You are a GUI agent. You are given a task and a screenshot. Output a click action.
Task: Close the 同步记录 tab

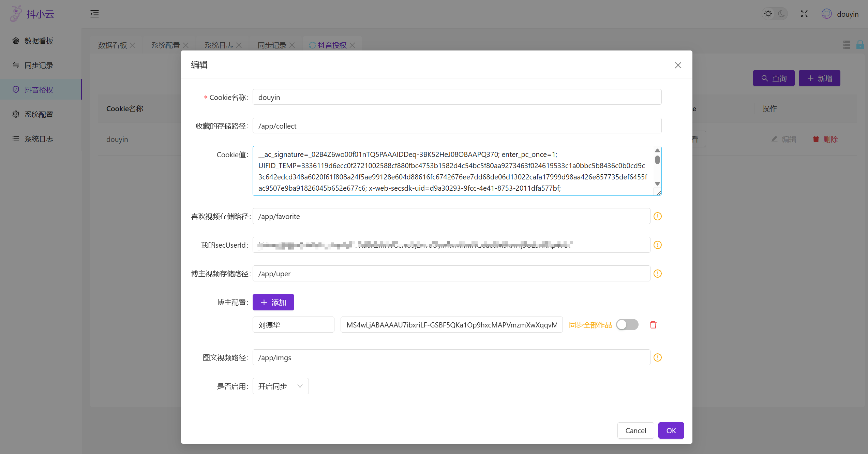[x=292, y=45]
